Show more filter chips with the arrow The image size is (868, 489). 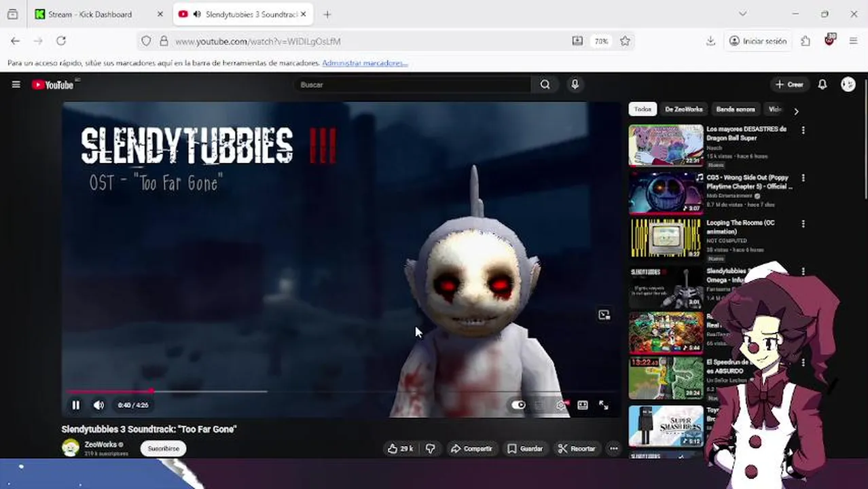pyautogui.click(x=796, y=111)
